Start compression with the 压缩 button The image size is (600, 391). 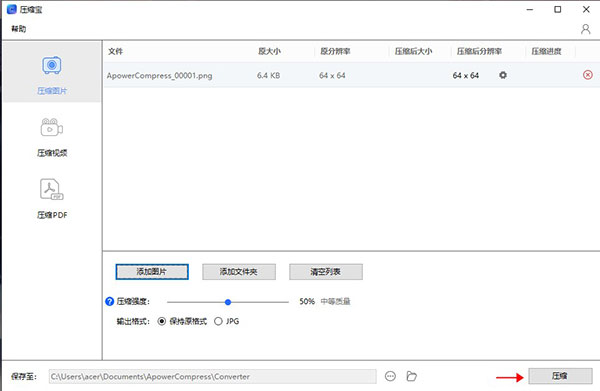560,376
